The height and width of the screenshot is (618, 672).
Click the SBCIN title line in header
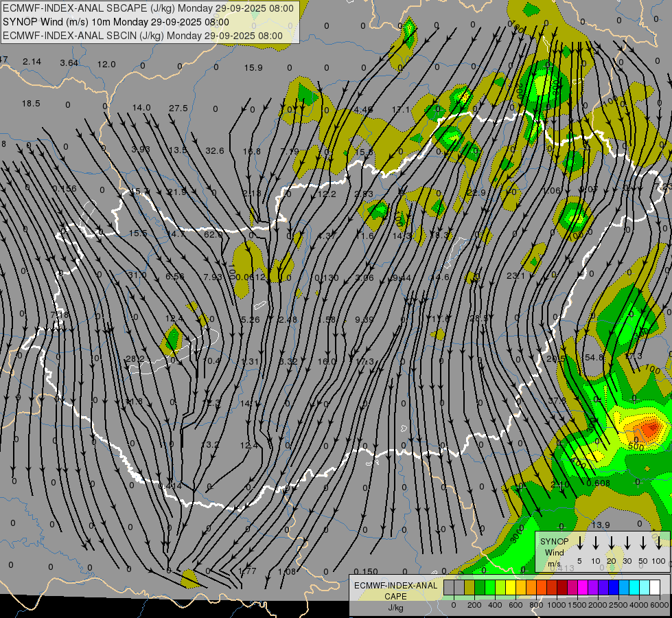(x=143, y=36)
